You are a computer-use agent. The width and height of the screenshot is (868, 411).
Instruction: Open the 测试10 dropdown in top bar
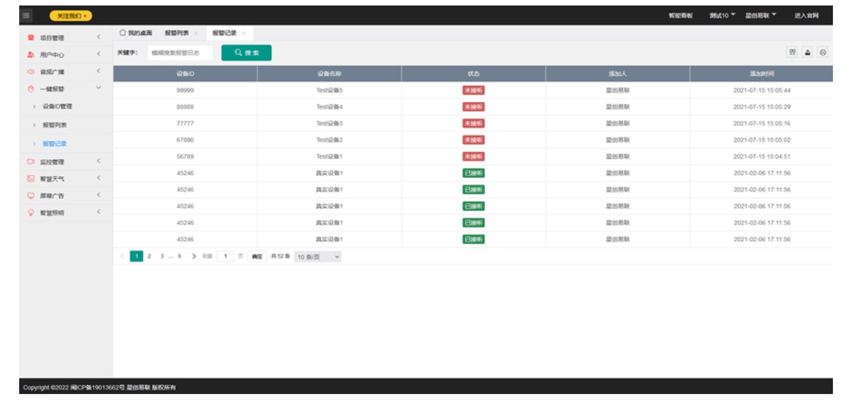pyautogui.click(x=722, y=15)
